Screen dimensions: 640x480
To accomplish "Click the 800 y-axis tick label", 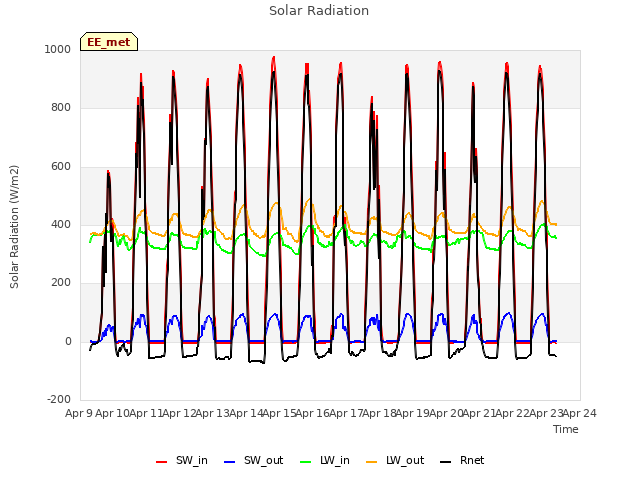I will (x=61, y=108).
